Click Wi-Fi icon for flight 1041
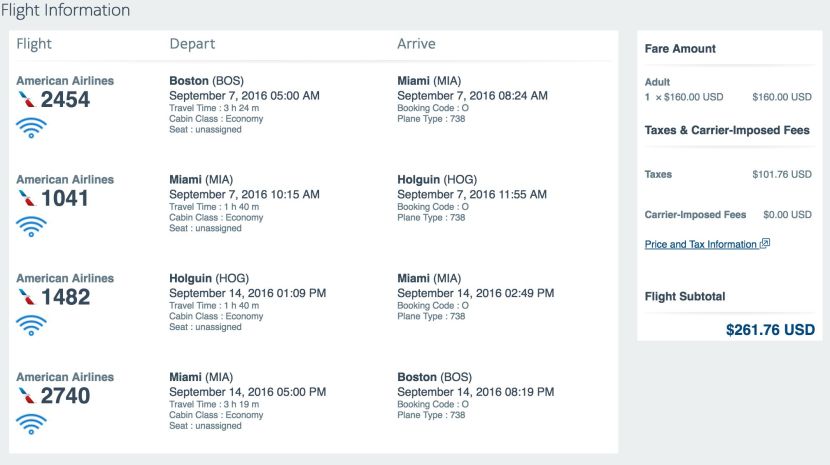830x465 pixels. click(31, 226)
